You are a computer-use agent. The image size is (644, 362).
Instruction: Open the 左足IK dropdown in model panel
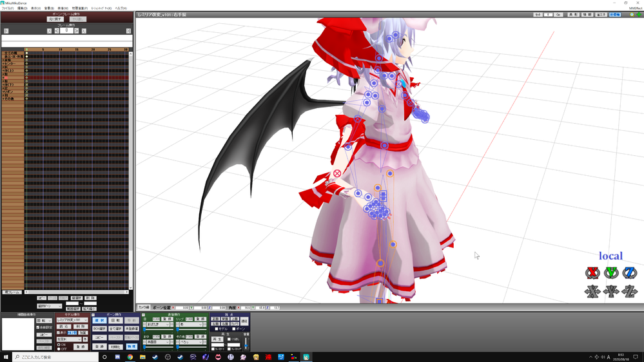(69, 339)
